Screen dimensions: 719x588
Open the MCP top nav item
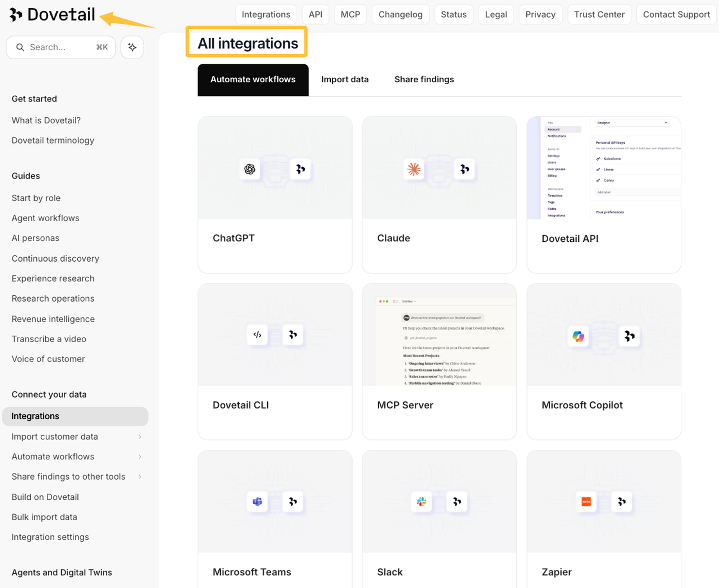[x=351, y=14]
